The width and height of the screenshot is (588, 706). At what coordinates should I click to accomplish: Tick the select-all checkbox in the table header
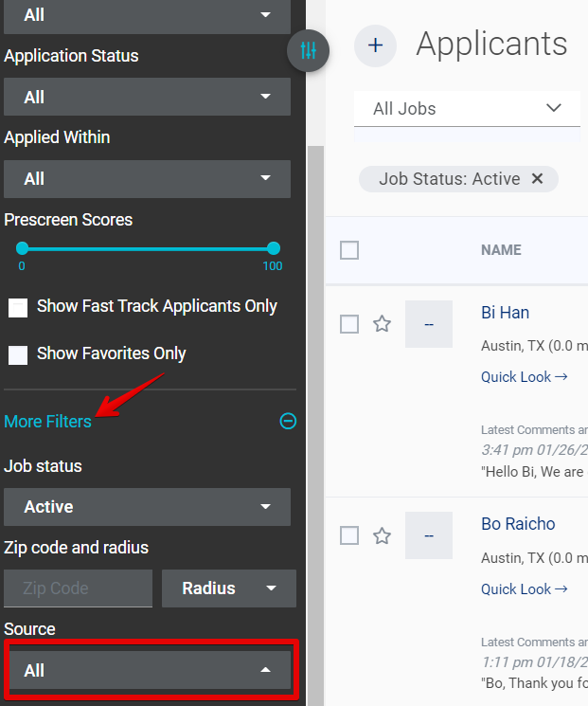(x=349, y=250)
